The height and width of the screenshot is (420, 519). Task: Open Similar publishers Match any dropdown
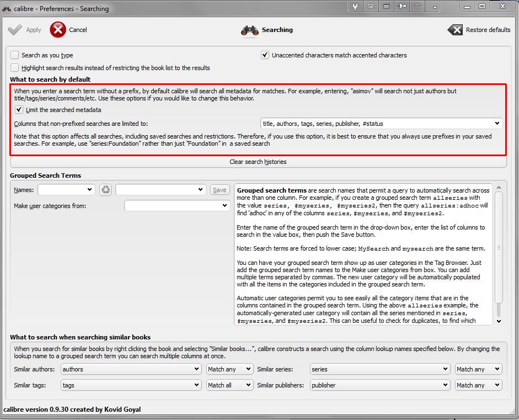(478, 385)
